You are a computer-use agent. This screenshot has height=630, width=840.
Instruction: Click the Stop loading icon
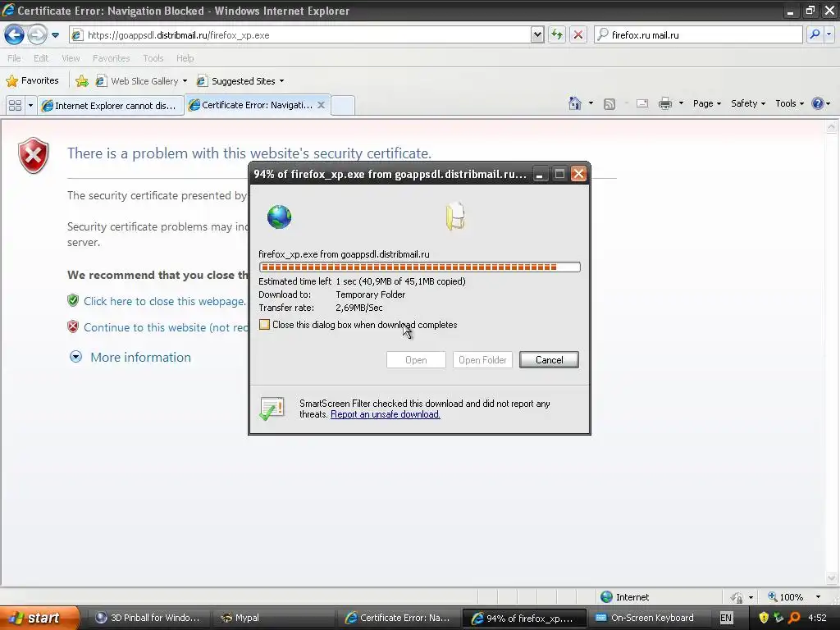pos(578,35)
